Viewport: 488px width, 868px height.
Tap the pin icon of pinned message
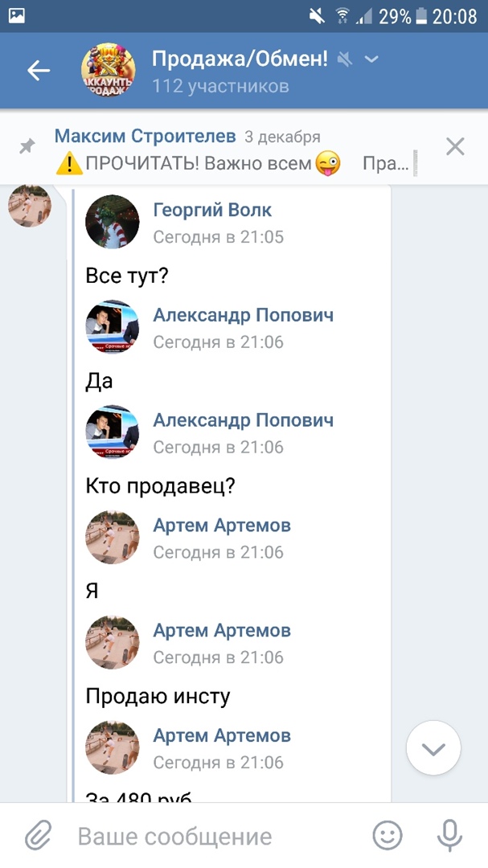(x=27, y=146)
